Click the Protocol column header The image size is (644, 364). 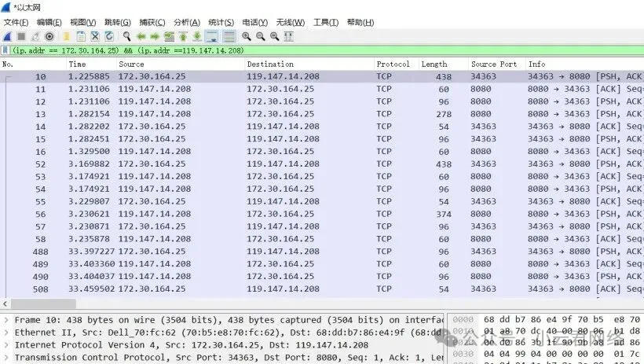(393, 64)
